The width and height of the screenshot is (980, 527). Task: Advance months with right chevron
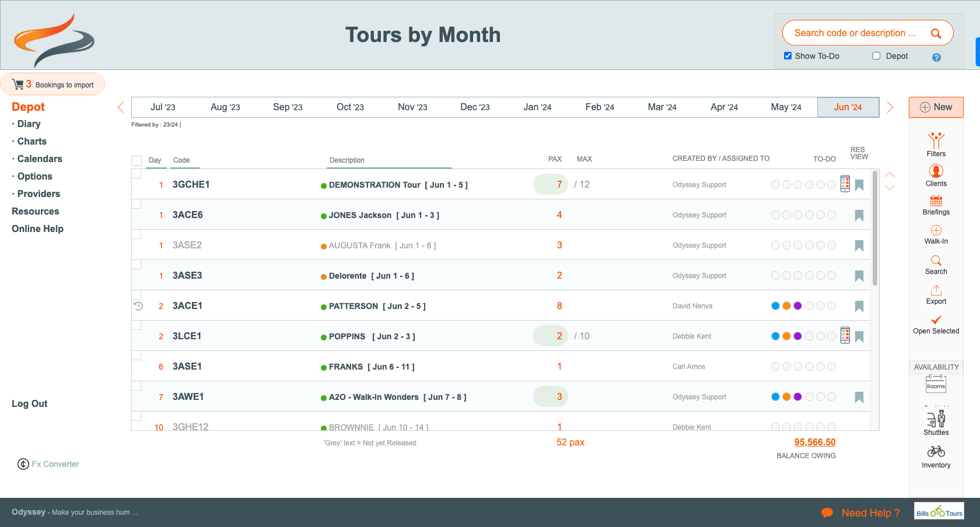(890, 107)
